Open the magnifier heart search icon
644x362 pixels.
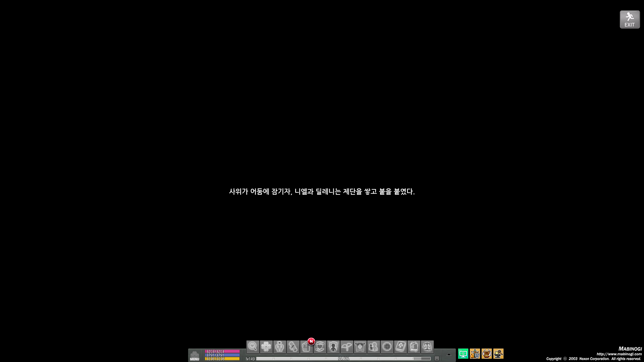tap(253, 347)
